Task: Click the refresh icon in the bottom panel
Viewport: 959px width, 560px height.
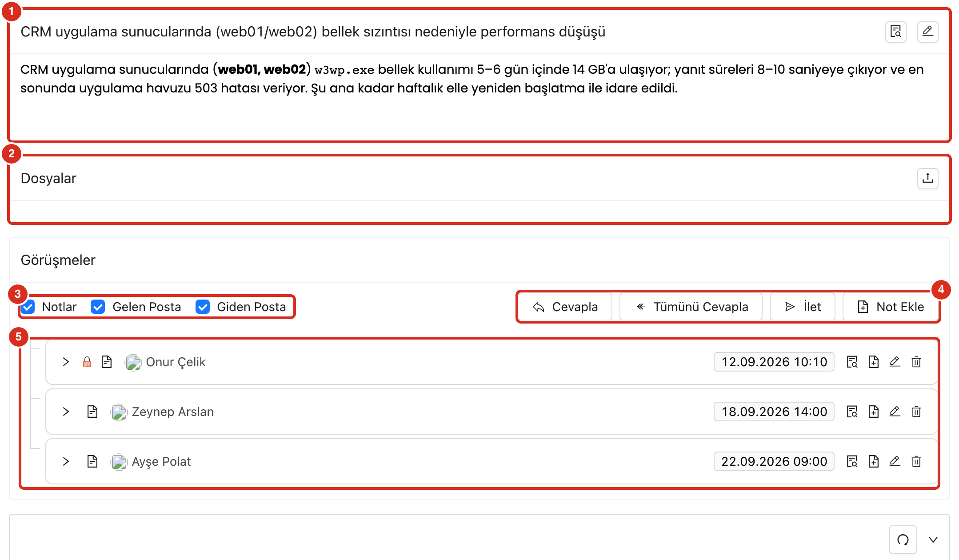Action: click(903, 540)
